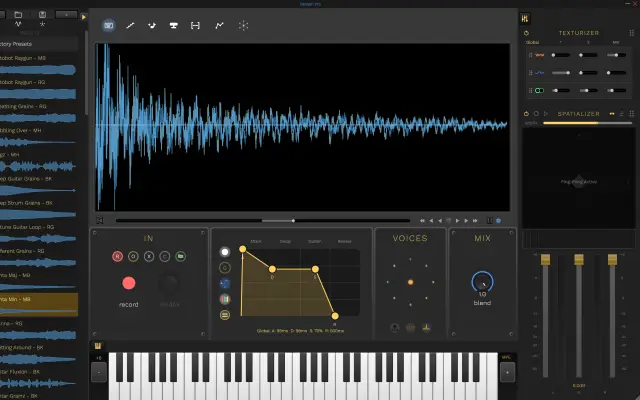Viewport: 640px width, 400px height.
Task: Click the blue icon beside envelope graph
Action: (x=224, y=283)
